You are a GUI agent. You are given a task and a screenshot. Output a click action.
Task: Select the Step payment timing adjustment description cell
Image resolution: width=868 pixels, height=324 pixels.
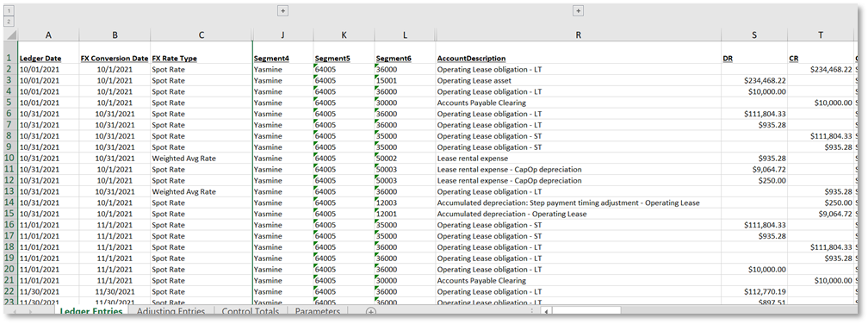point(579,202)
